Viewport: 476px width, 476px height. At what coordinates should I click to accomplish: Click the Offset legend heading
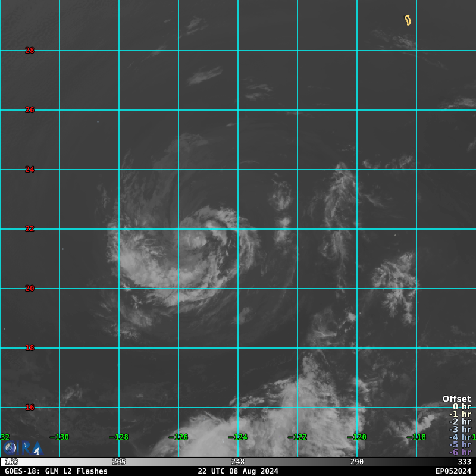(x=457, y=399)
